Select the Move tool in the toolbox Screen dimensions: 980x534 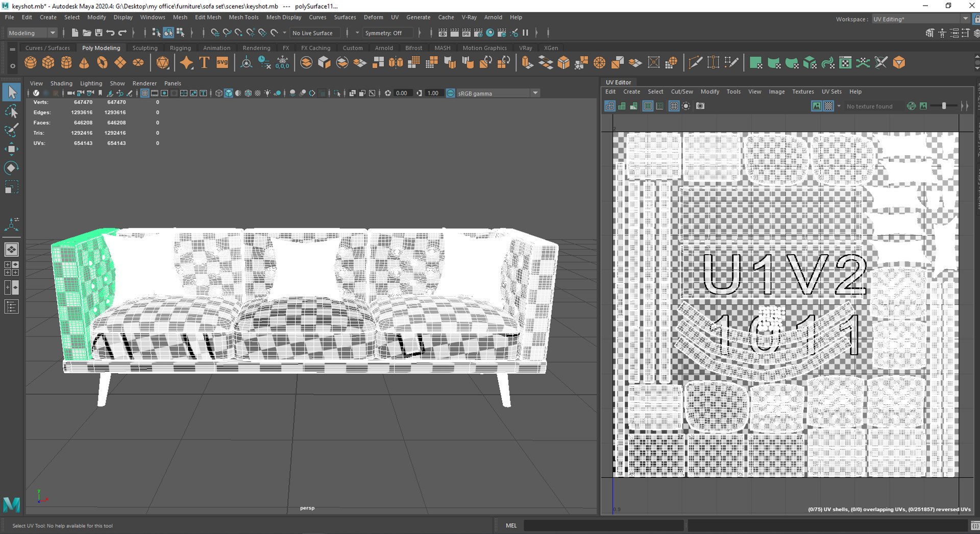click(x=11, y=149)
